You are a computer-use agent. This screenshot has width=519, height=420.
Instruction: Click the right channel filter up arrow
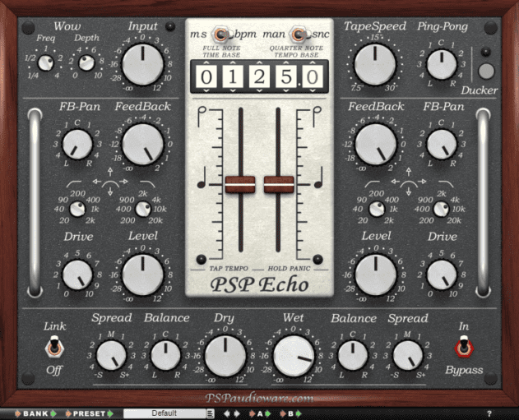tap(409, 171)
